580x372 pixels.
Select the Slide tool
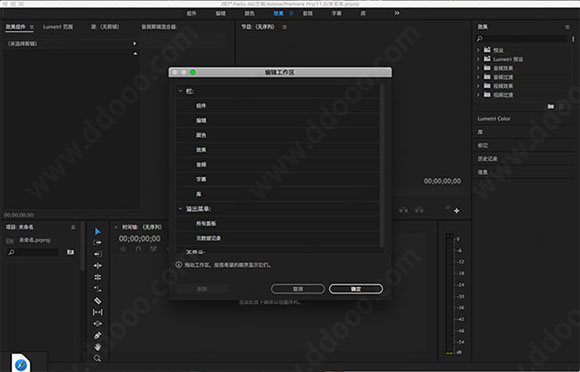pyautogui.click(x=97, y=324)
